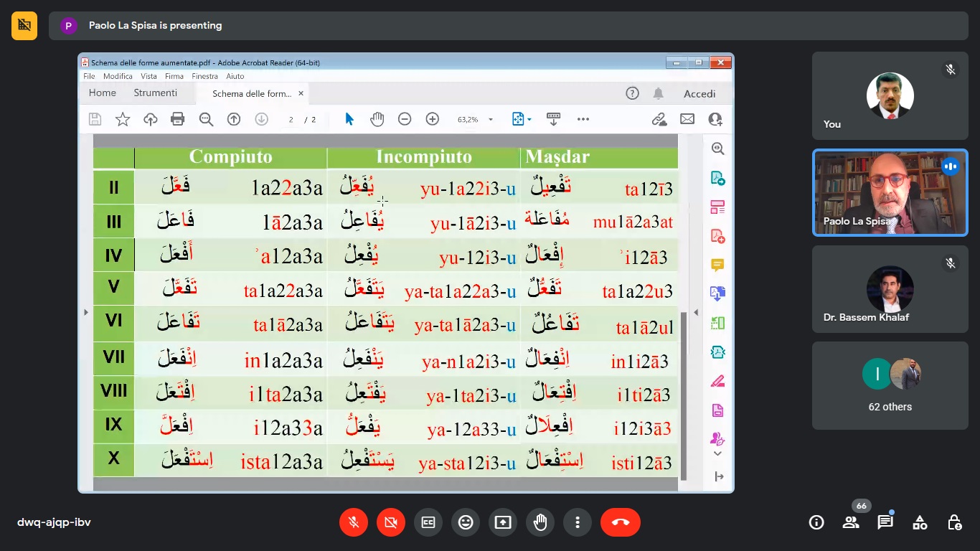The image size is (980, 551).
Task: Click the Dr. Bassem Khalaf tile
Action: (890, 289)
